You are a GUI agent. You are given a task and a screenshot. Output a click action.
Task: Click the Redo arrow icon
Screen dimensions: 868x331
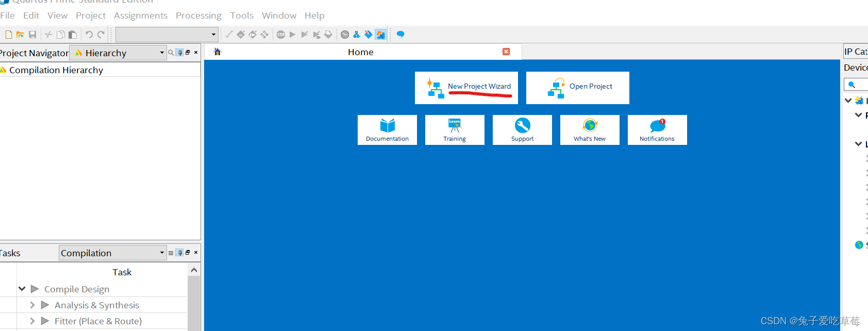click(101, 35)
